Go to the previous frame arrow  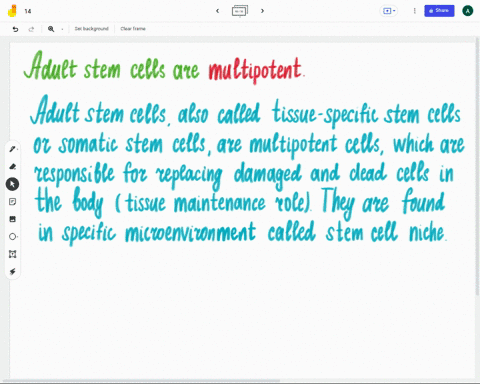click(218, 11)
